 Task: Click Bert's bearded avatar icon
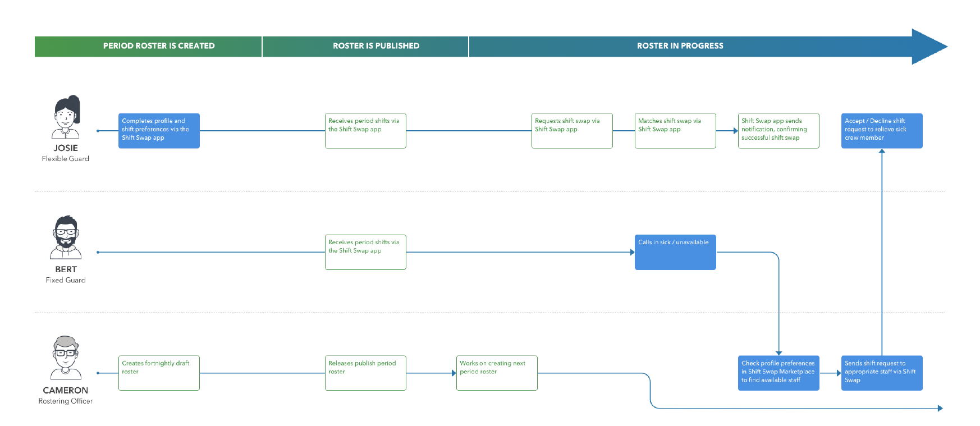pyautogui.click(x=66, y=237)
